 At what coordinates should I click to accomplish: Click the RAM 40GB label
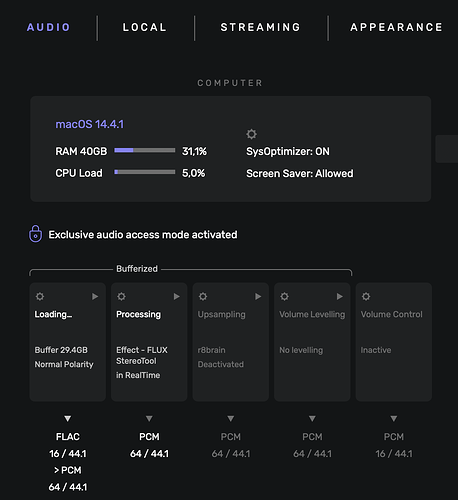(x=81, y=151)
